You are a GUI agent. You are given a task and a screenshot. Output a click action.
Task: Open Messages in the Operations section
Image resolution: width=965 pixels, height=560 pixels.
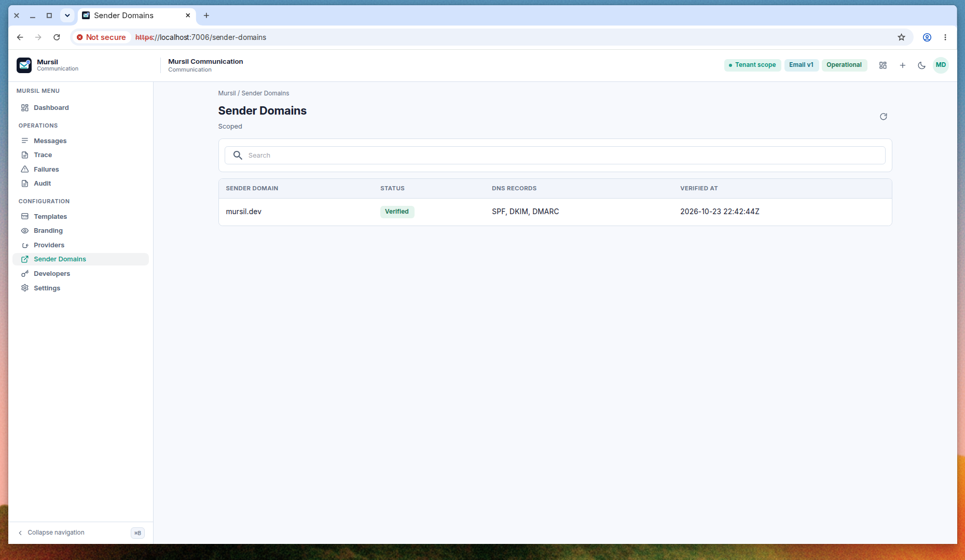[x=80, y=141]
